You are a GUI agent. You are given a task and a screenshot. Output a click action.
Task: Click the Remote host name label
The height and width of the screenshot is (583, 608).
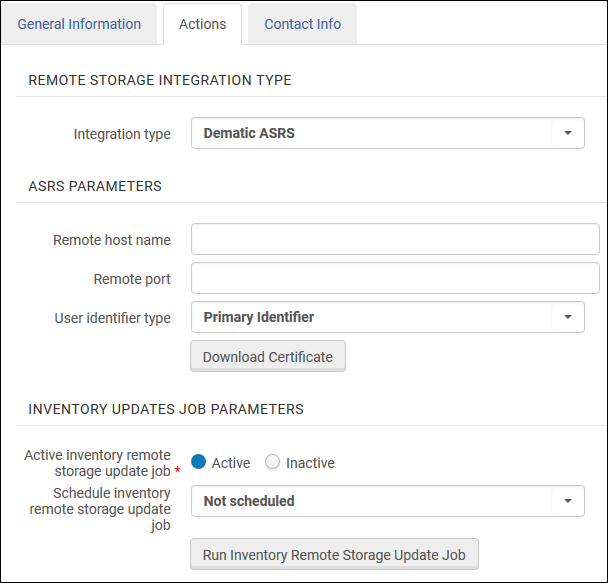tap(111, 240)
